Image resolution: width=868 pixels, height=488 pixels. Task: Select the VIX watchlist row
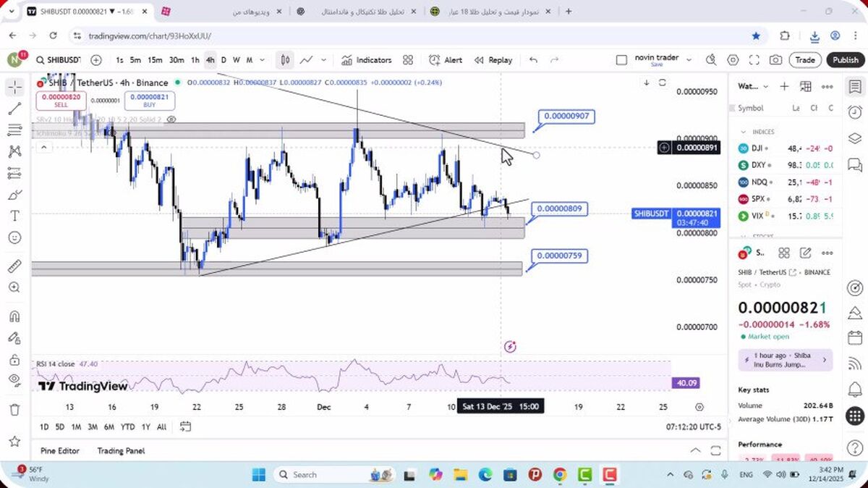coord(786,216)
